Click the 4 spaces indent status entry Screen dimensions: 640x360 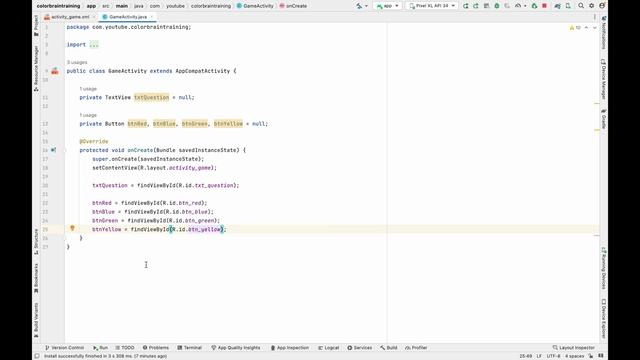tap(574, 356)
